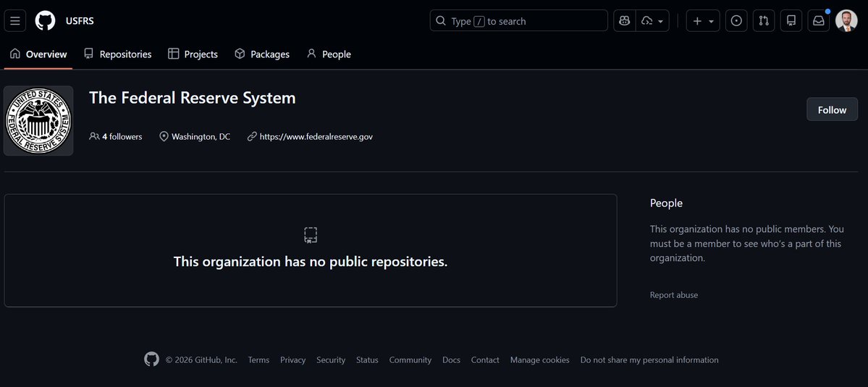Switch to the People tab
Screen dimensions: 868x387
329,54
